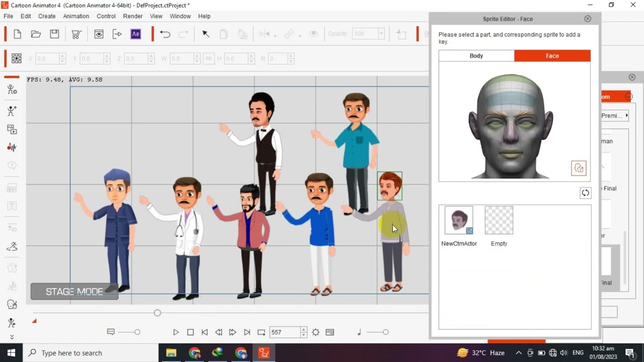Click the refresh icon in Sprite Editor

click(585, 193)
